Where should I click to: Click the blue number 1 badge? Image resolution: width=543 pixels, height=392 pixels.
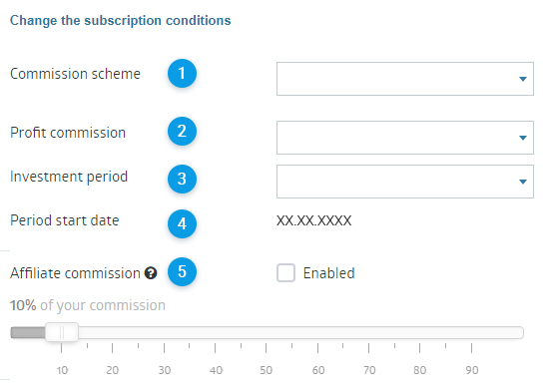point(182,73)
